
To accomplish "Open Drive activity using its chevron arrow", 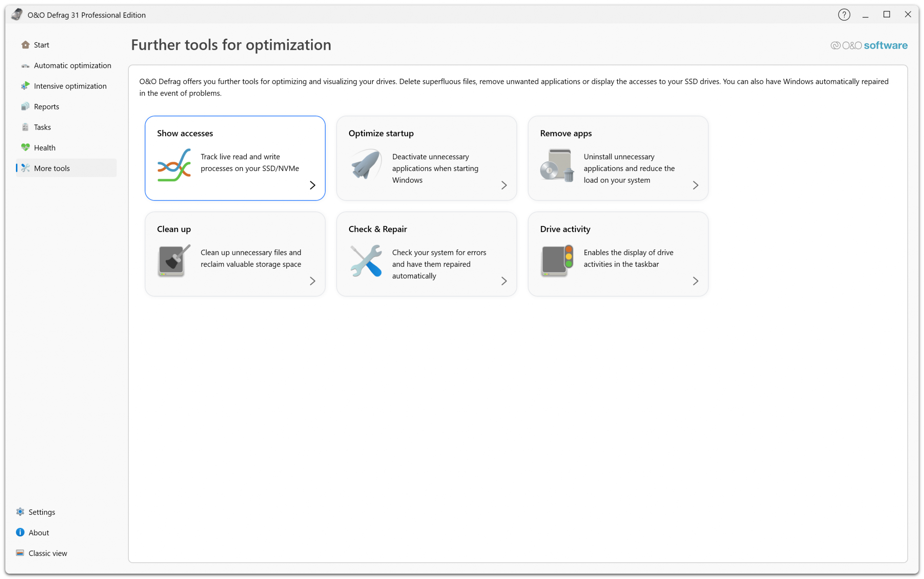I will [x=696, y=281].
